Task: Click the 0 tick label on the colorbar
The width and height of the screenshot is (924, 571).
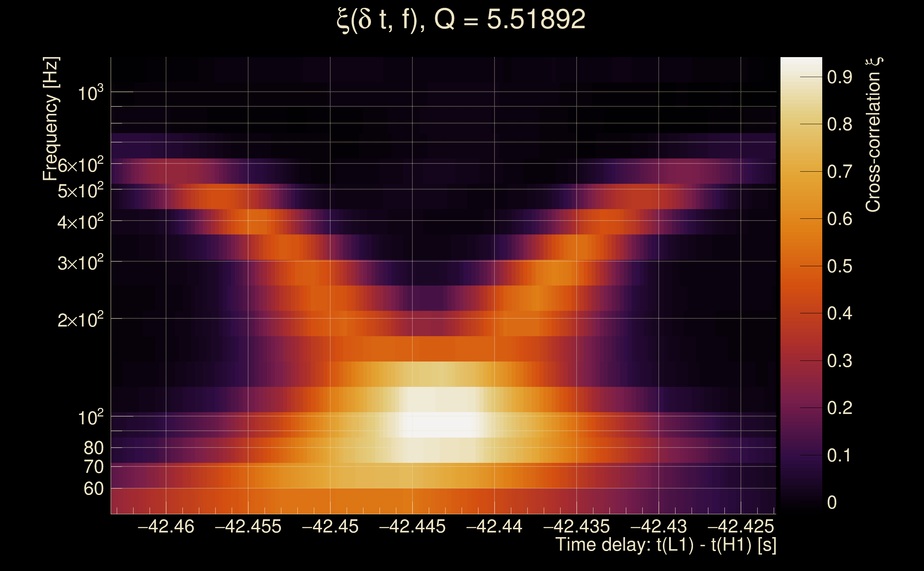Action: (x=832, y=502)
